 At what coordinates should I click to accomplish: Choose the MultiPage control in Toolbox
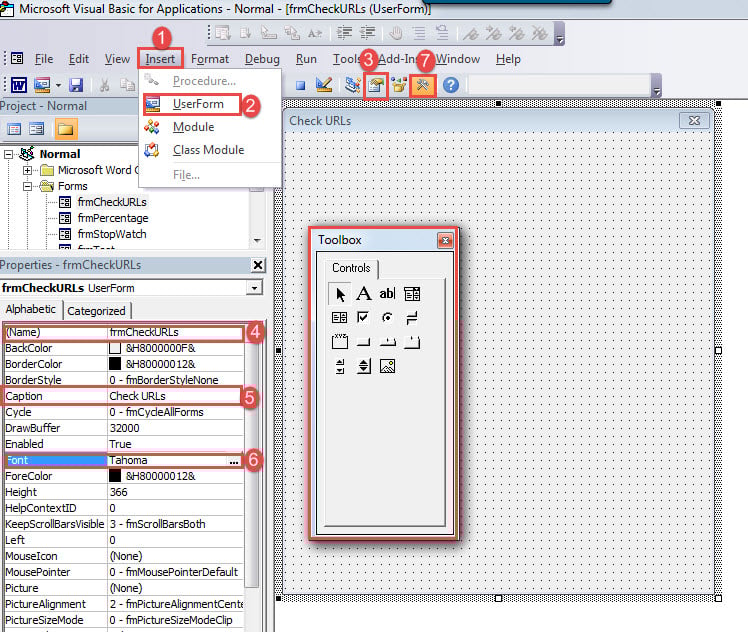click(412, 342)
